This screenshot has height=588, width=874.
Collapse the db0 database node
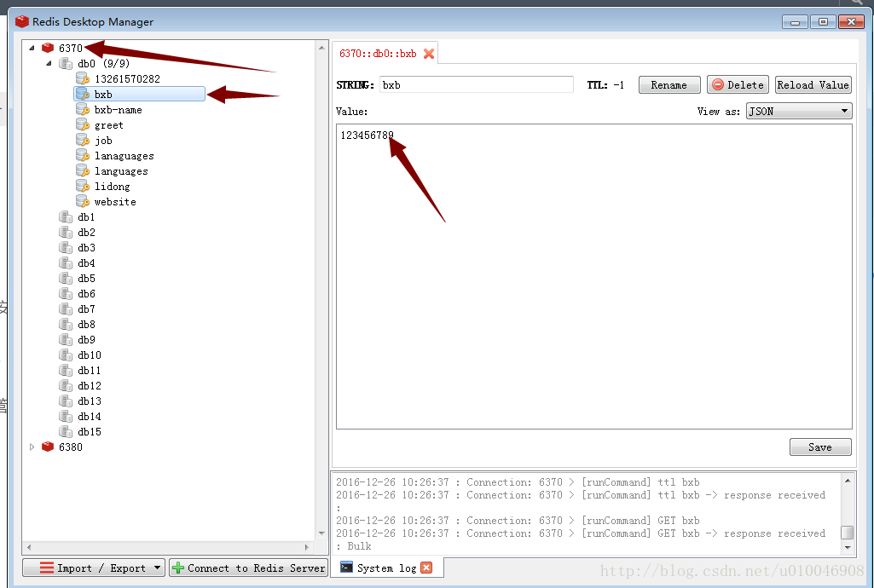tap(49, 63)
